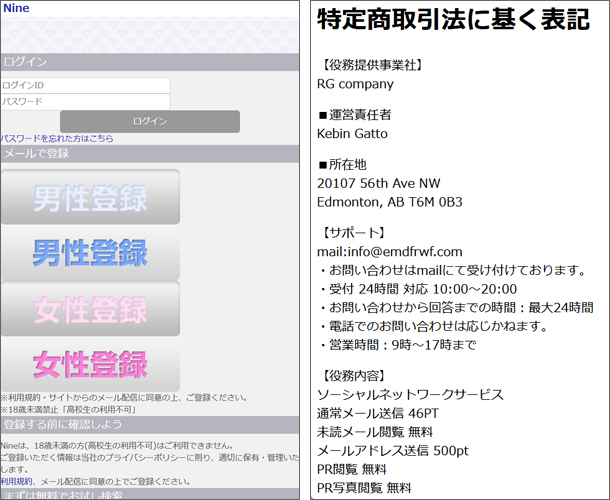Click the パスワード input field
Screen dimensions: 610x500
(85, 101)
